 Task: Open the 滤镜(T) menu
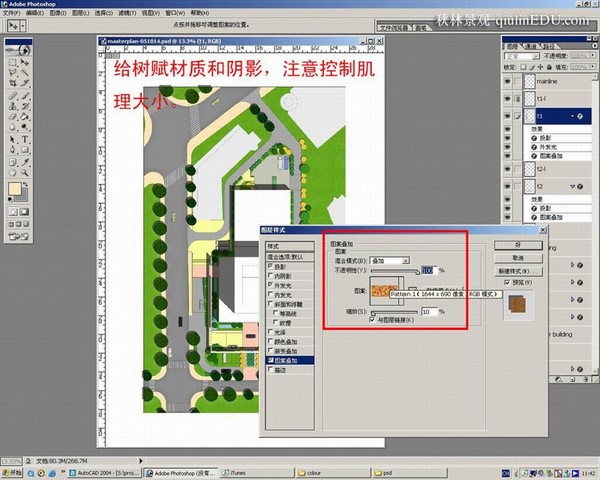pos(127,13)
